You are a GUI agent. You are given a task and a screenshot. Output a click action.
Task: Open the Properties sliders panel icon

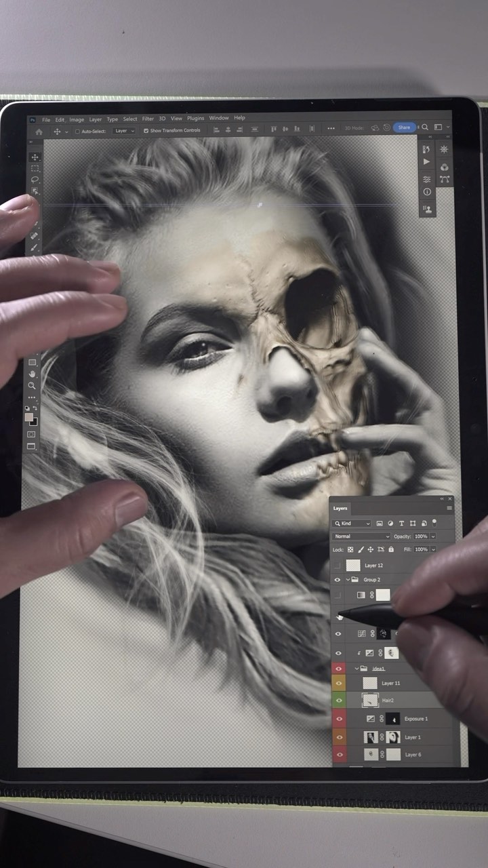pyautogui.click(x=427, y=179)
